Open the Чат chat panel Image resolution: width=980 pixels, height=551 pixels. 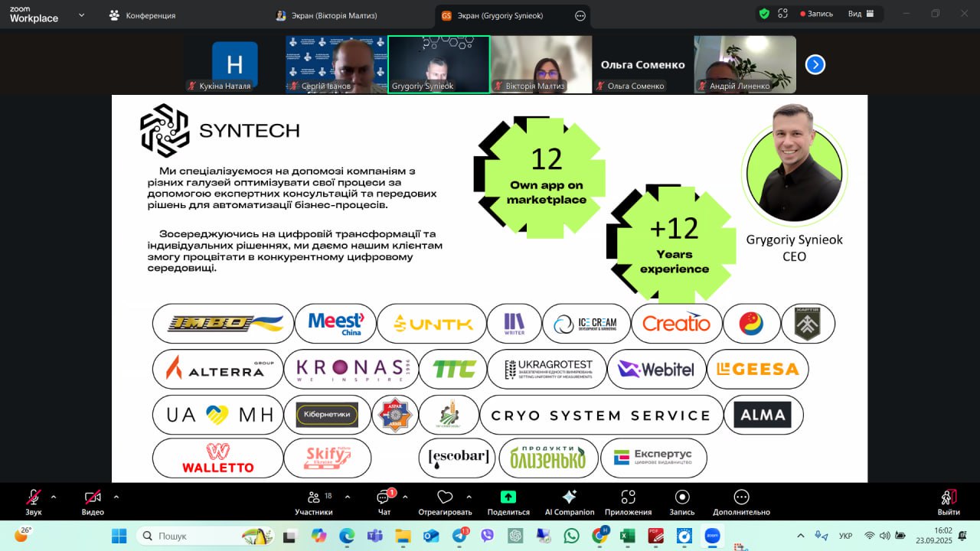(384, 502)
